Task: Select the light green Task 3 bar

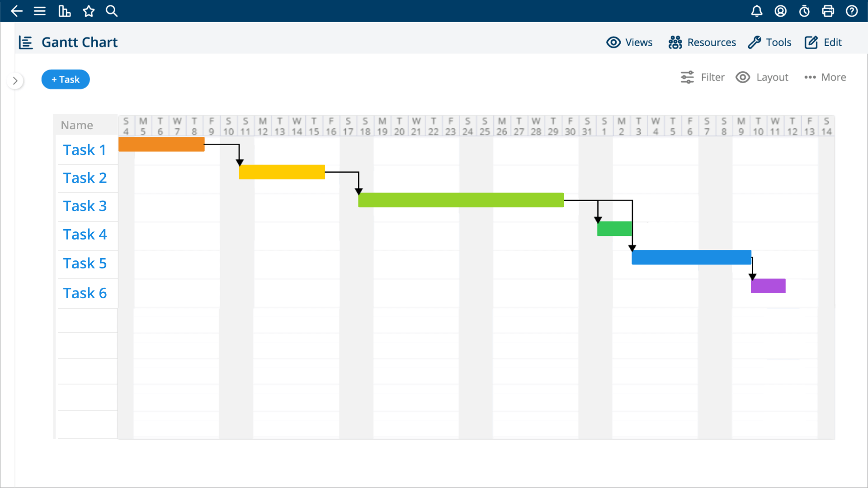Action: pos(461,200)
